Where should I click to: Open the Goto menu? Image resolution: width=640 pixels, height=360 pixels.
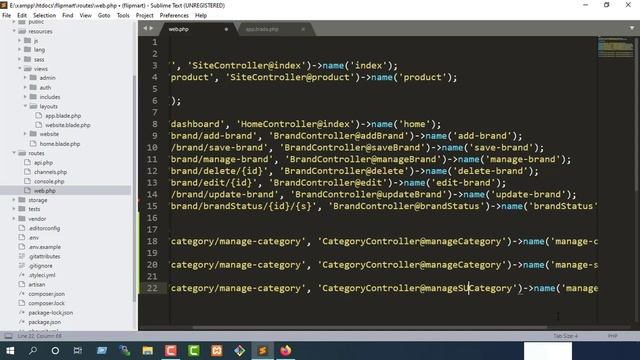coord(104,16)
